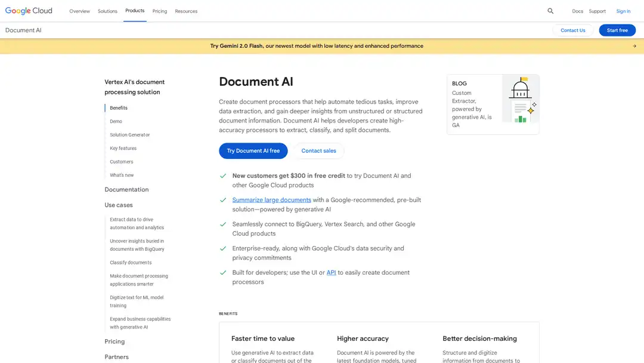644x363 pixels.
Task: Jump to Key features section
Action: [x=123, y=149]
